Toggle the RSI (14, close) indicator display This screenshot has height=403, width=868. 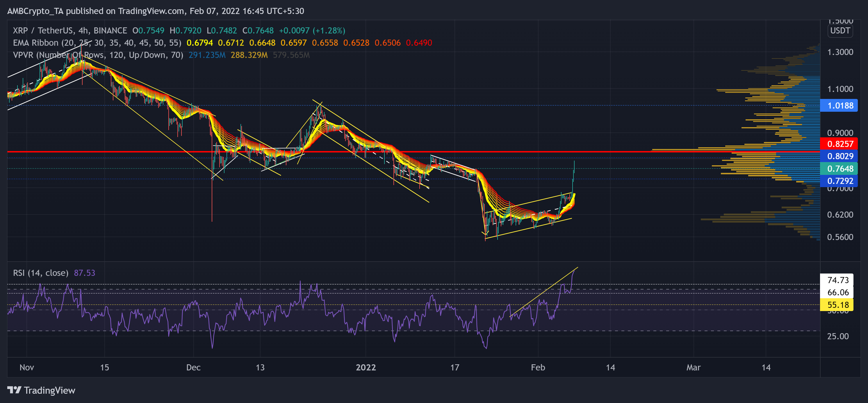pos(40,273)
